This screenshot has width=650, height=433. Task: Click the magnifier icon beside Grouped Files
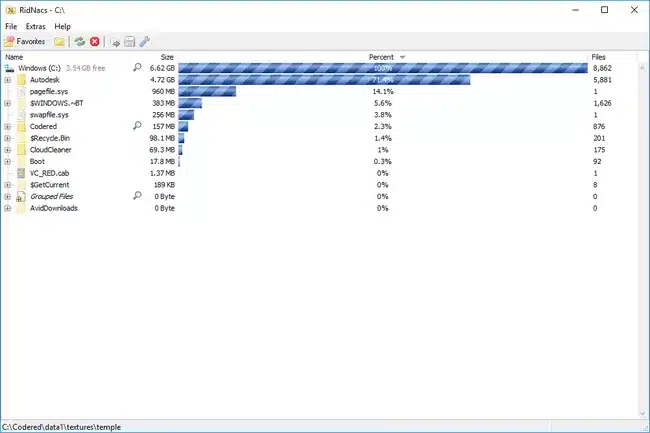[x=138, y=197]
